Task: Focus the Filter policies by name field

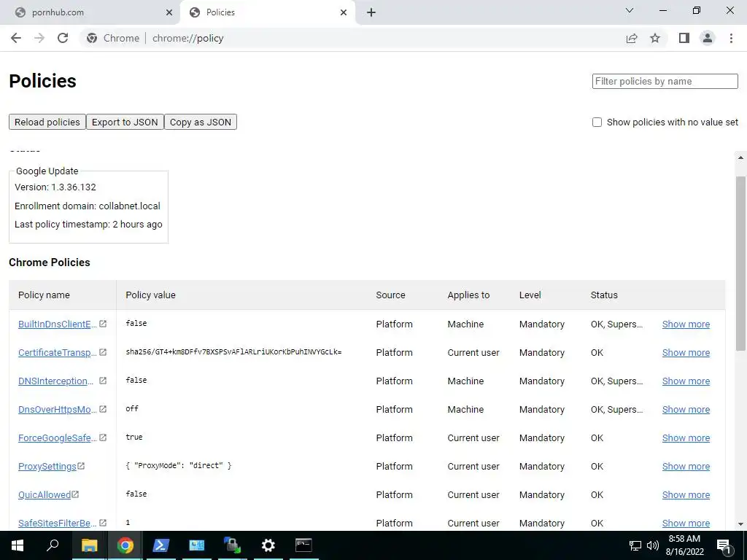Action: pyautogui.click(x=665, y=81)
